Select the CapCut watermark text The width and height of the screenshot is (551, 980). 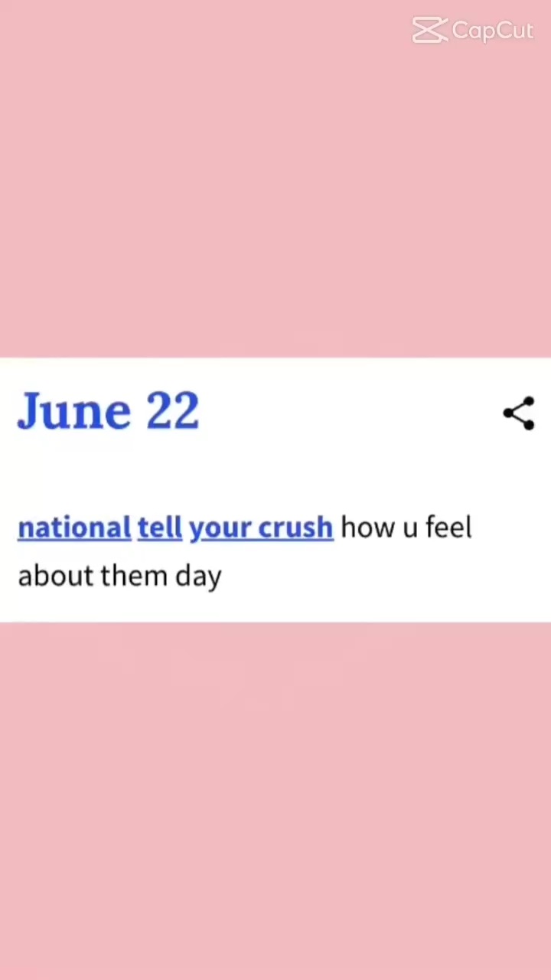click(x=493, y=31)
